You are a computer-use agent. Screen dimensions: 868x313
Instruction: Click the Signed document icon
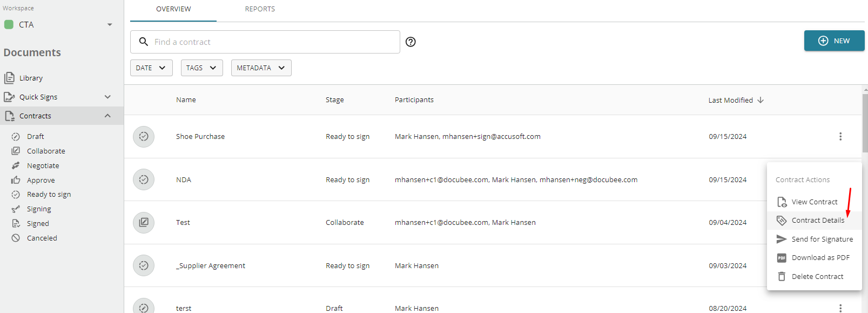(x=16, y=224)
